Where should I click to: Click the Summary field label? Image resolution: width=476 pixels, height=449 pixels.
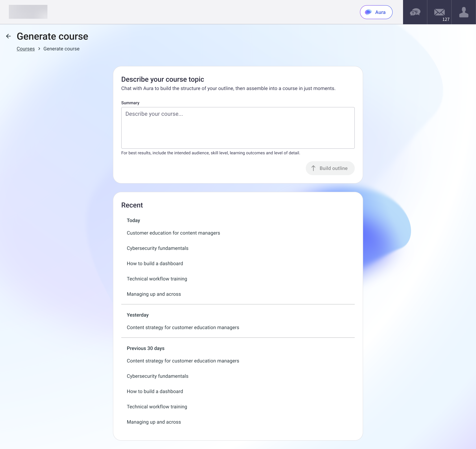coord(130,103)
